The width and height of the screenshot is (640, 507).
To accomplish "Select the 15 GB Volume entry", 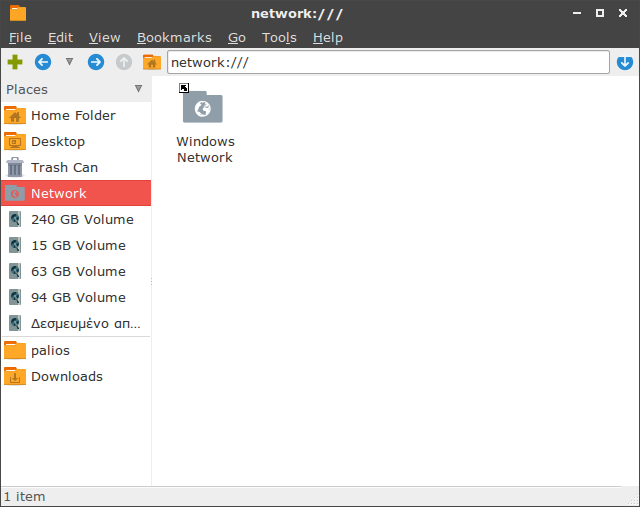I will click(x=76, y=245).
